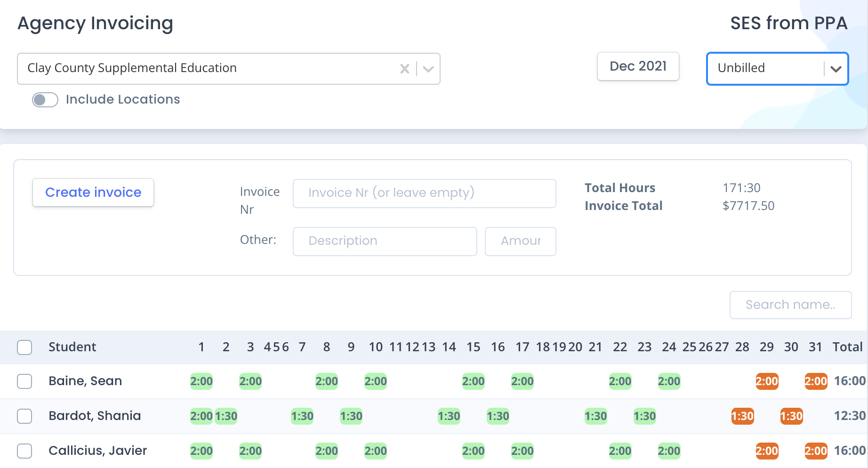Click Callicius, Javier's orange 2:00 on day 31
Image resolution: width=868 pixels, height=468 pixels.
coord(816,451)
